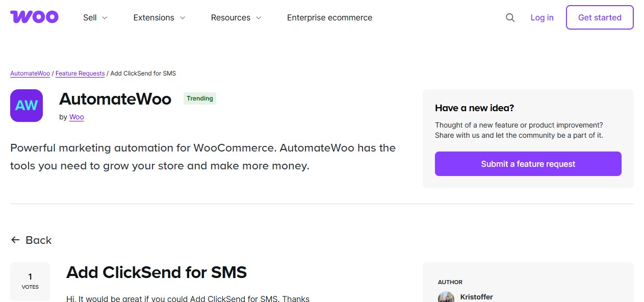Click the Extensions menu chevron icon
This screenshot has height=302, width=644.
[183, 17]
